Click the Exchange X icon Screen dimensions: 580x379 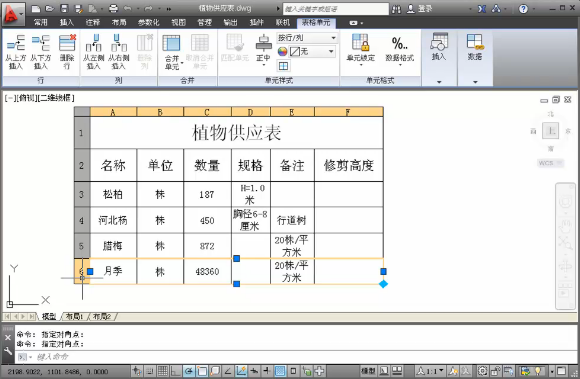pos(482,9)
